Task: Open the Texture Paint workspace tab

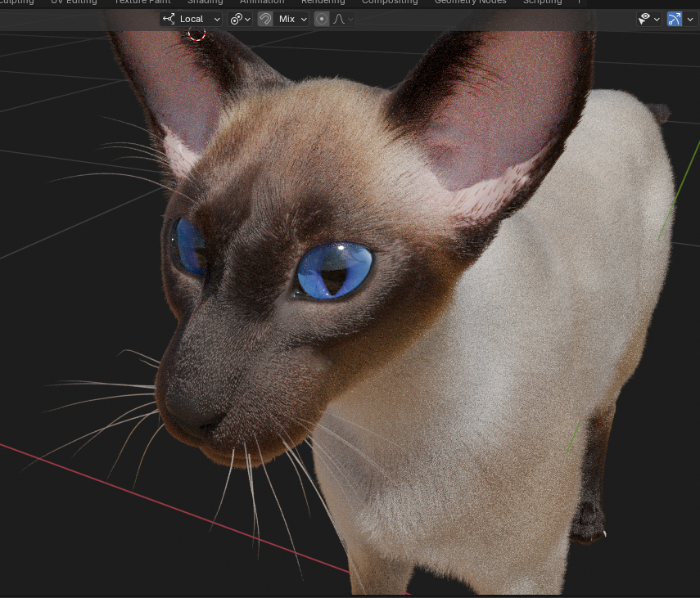Action: (x=142, y=2)
